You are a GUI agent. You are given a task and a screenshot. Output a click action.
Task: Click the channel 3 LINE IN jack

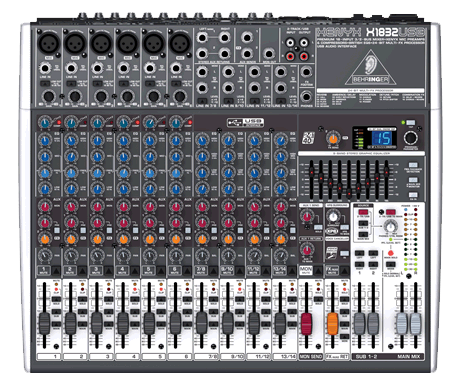pyautogui.click(x=97, y=69)
